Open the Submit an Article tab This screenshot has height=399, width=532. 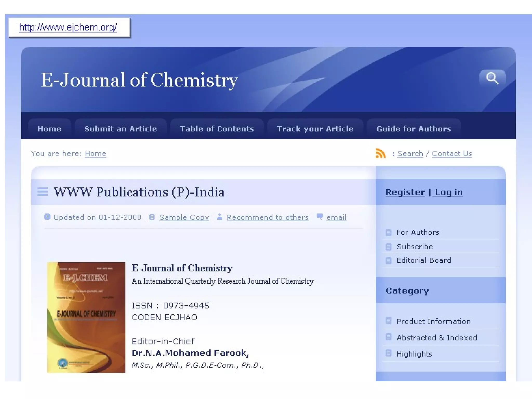(x=121, y=129)
